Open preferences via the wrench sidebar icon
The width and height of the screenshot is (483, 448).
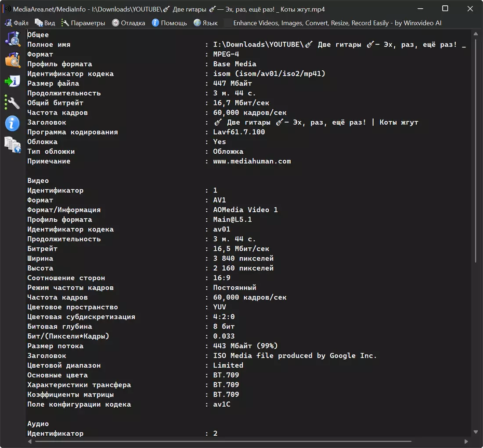(13, 102)
